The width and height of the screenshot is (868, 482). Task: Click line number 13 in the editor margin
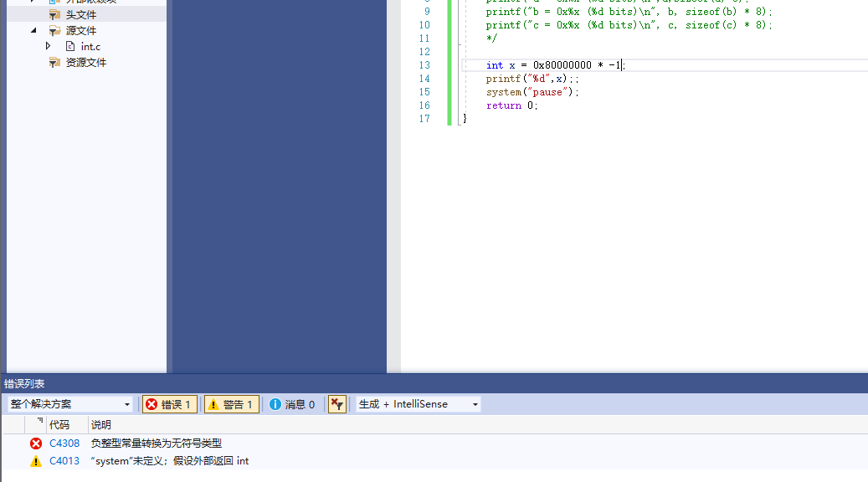424,64
